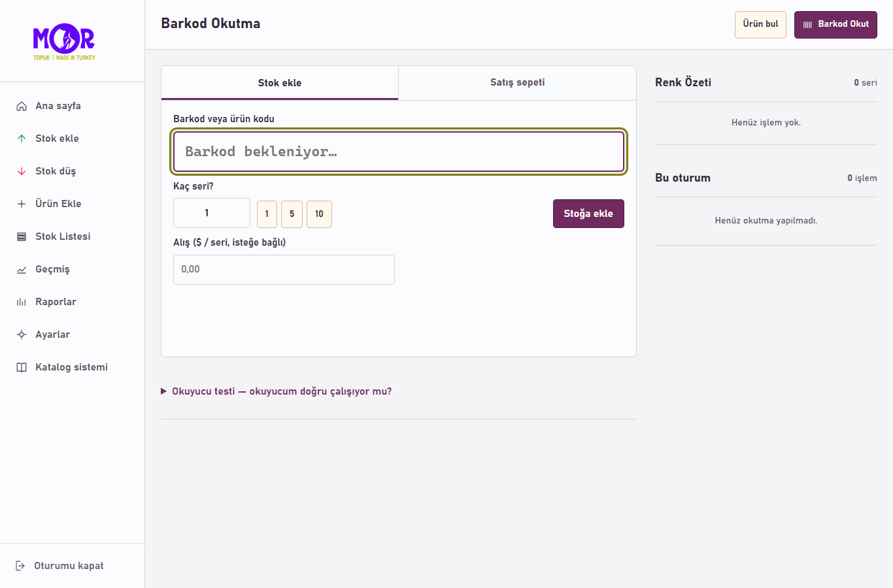Click the green up-arrow Stok ekle icon
893x588 pixels.
[x=22, y=139]
